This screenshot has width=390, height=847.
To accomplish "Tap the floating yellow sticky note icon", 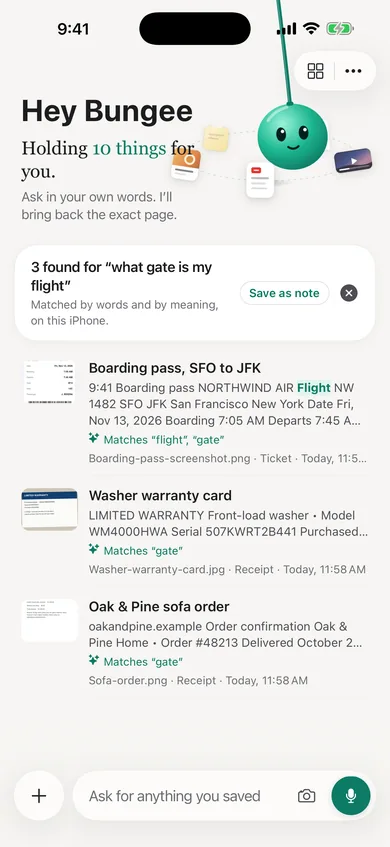I will click(216, 138).
